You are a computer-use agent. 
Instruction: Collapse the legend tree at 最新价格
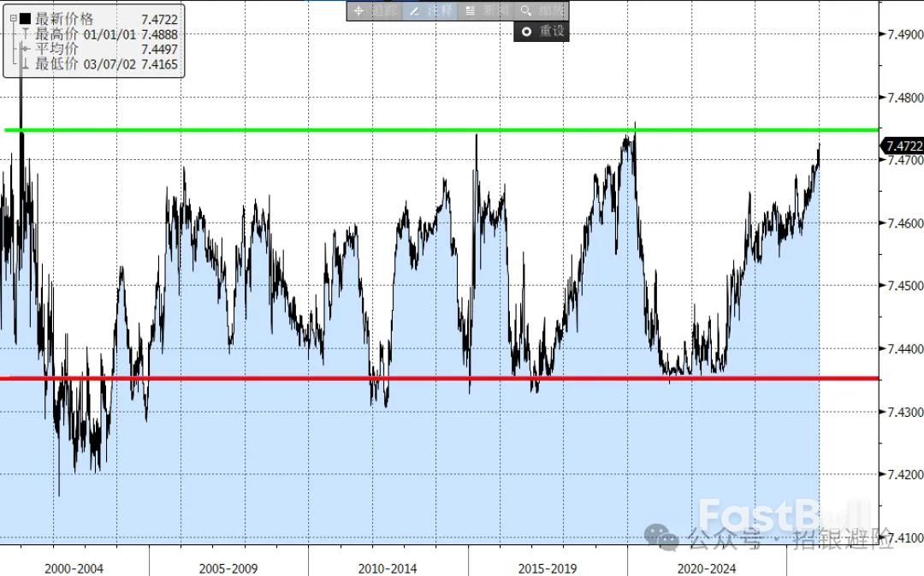tap(13, 18)
